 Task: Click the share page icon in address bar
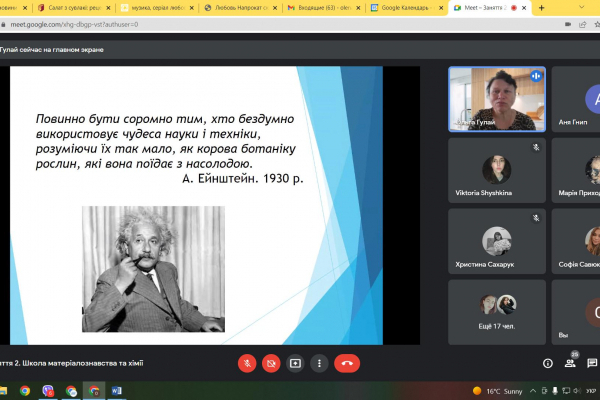(x=583, y=24)
